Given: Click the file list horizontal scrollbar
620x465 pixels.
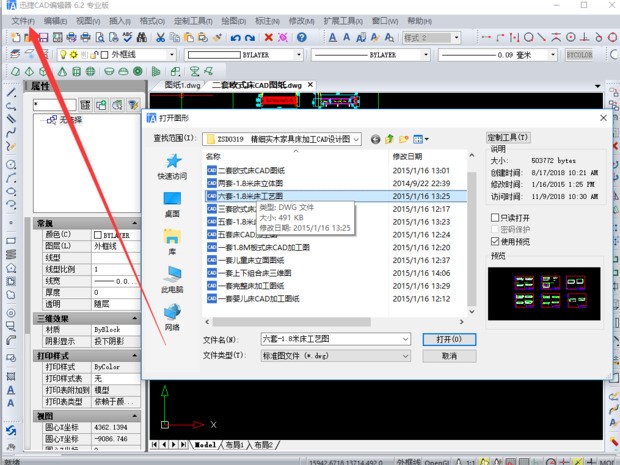Looking at the screenshot, I should coord(291,322).
